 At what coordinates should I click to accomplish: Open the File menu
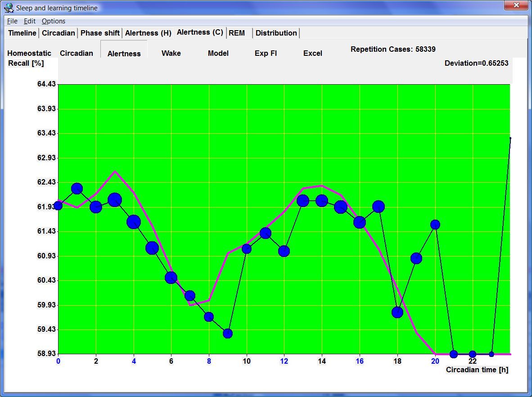point(12,21)
